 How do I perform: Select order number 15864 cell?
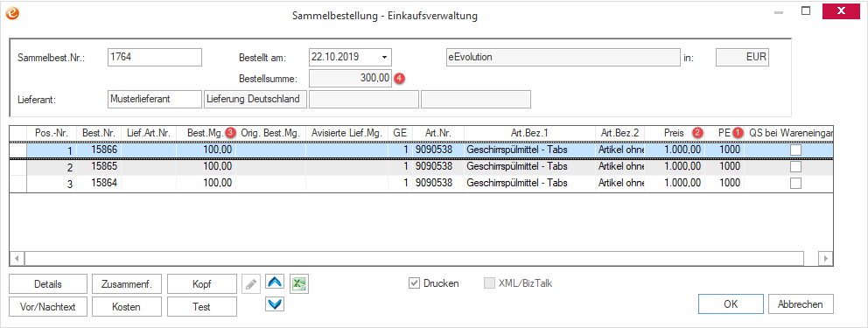click(x=99, y=183)
